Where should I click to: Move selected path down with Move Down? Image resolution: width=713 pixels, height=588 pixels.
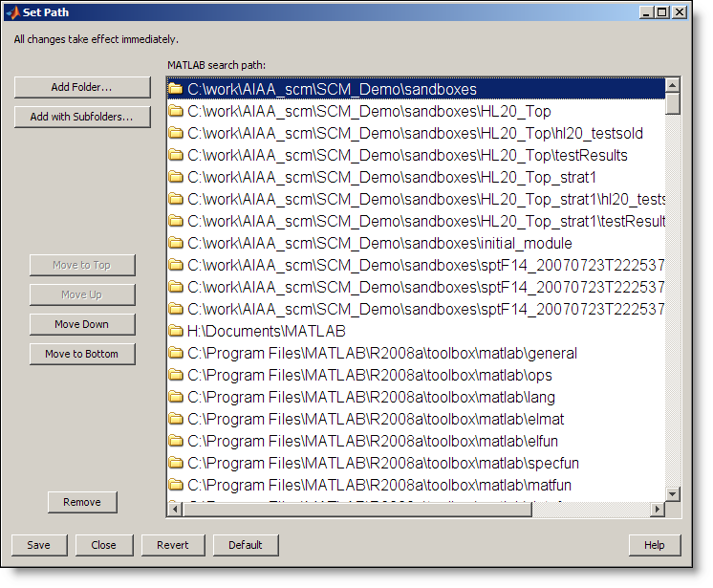pos(81,324)
